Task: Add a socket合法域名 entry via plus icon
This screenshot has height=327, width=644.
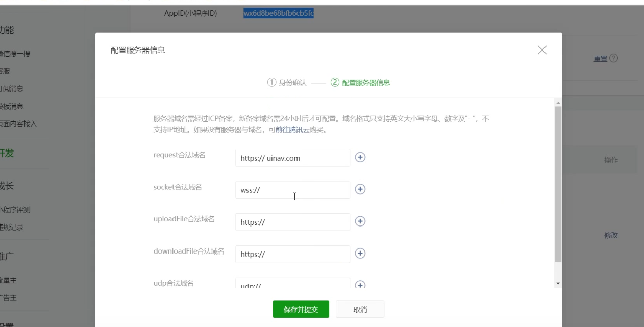Action: coord(360,189)
